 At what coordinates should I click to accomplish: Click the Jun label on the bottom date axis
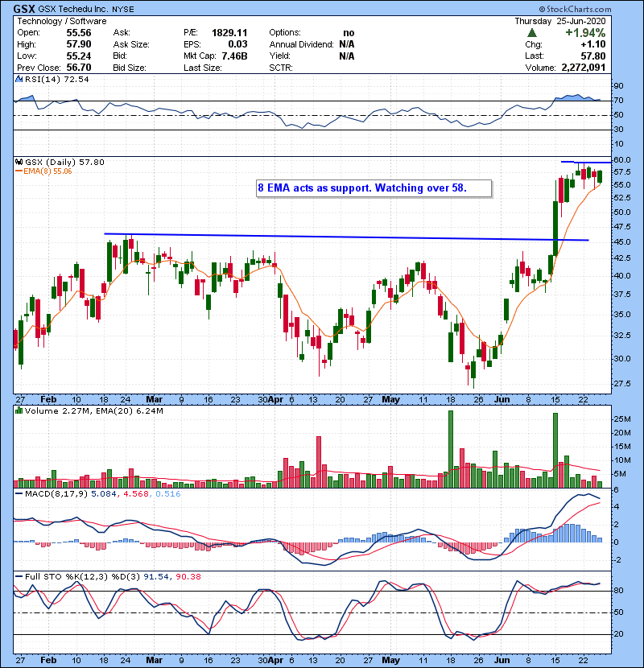coord(502,660)
